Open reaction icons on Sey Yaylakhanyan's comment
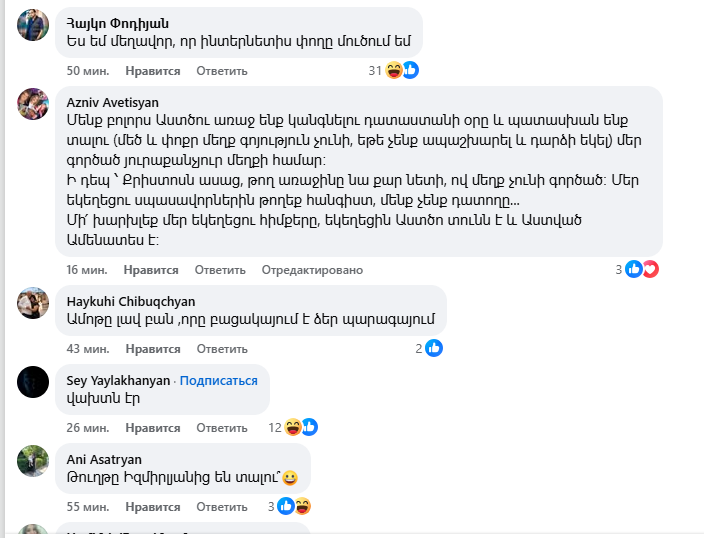The height and width of the screenshot is (538, 704). pyautogui.click(x=301, y=427)
